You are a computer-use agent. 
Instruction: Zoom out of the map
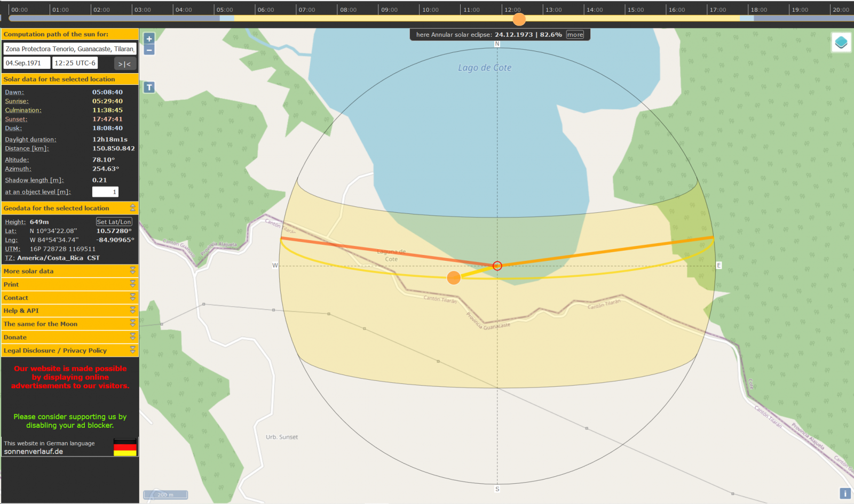(x=149, y=50)
